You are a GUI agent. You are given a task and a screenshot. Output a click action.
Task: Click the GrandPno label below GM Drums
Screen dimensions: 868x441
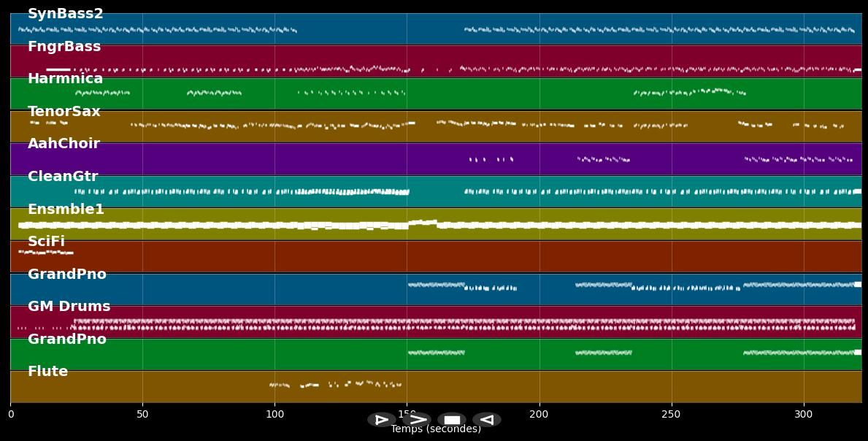67,340
